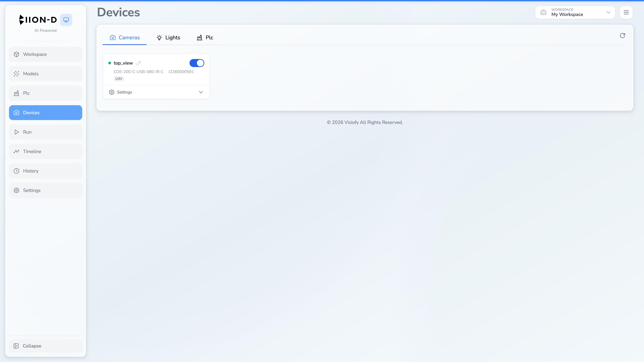
Task: Open the My Workspace dropdown
Action: pos(575,12)
